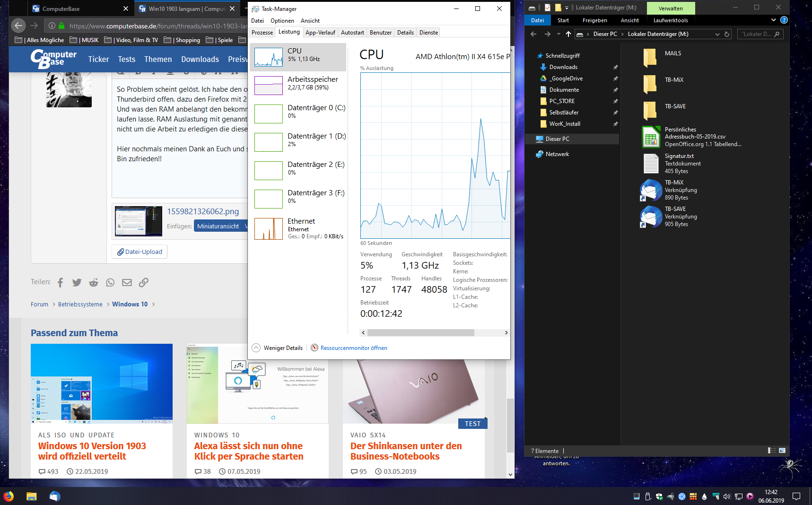The height and width of the screenshot is (505, 812).
Task: Click Explorer back navigation arrow
Action: pos(533,34)
